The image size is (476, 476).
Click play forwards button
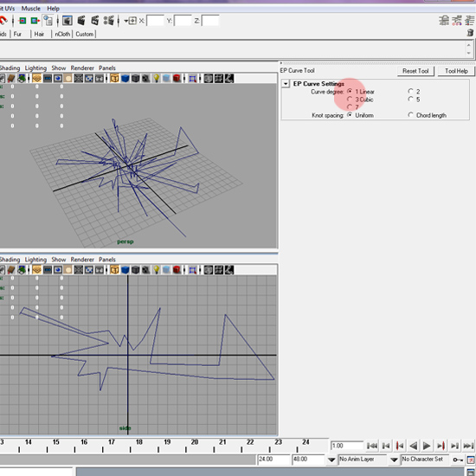pyautogui.click(x=427, y=446)
